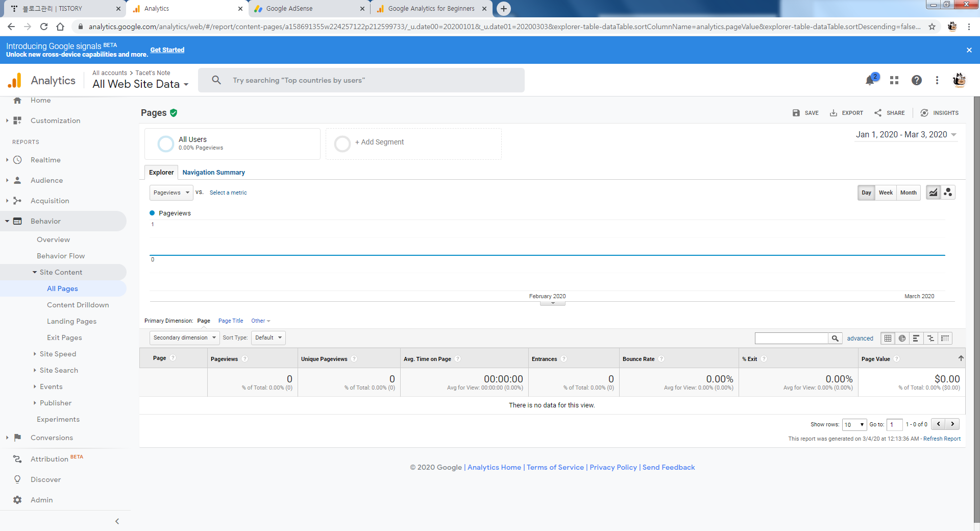Open the help question mark icon
This screenshot has width=980, height=531.
pos(917,80)
